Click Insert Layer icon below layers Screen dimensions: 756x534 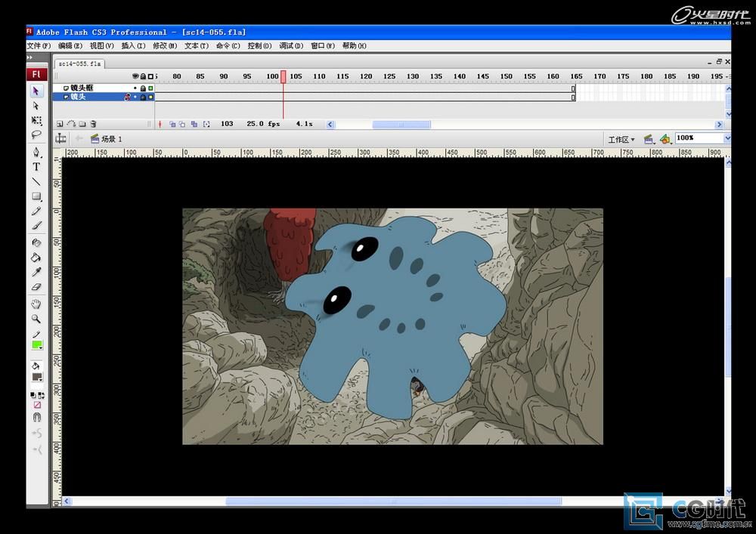coord(60,124)
